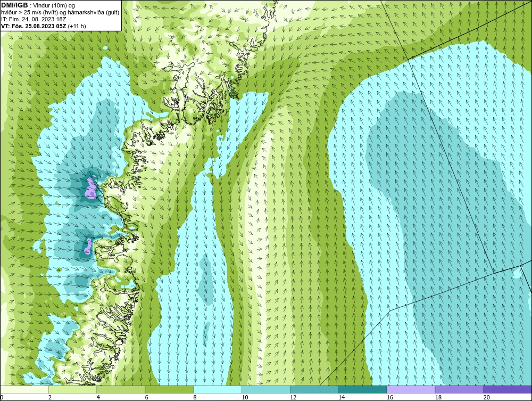
Task: Click the legend label '20'
Action: point(487,397)
